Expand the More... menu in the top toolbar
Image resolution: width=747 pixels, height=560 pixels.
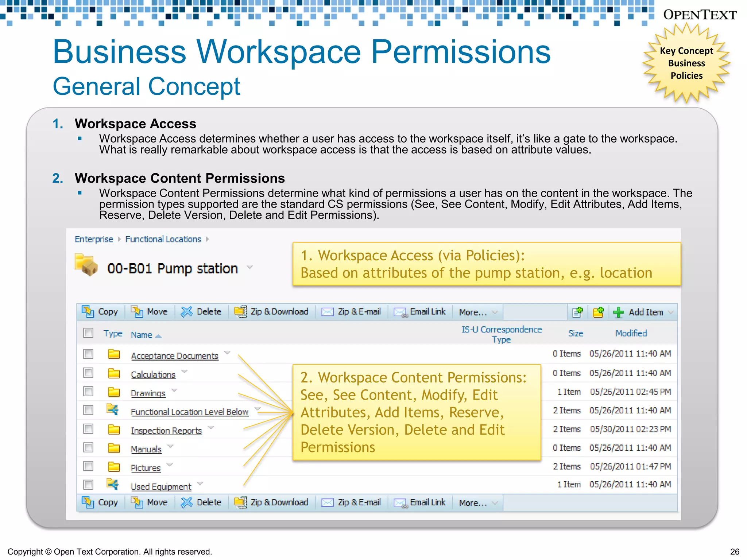point(478,312)
